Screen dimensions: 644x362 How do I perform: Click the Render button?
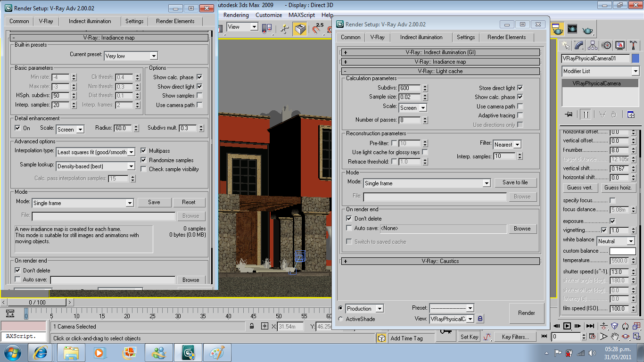click(527, 313)
